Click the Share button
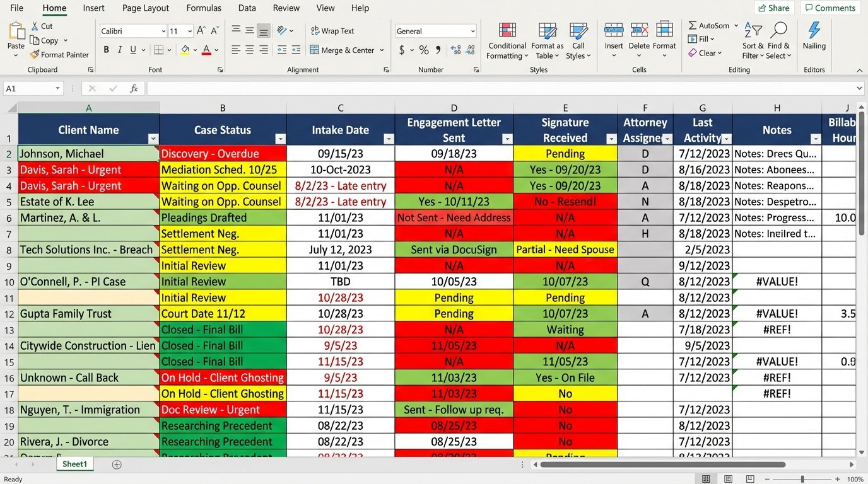The width and height of the screenshot is (868, 484). [x=773, y=8]
